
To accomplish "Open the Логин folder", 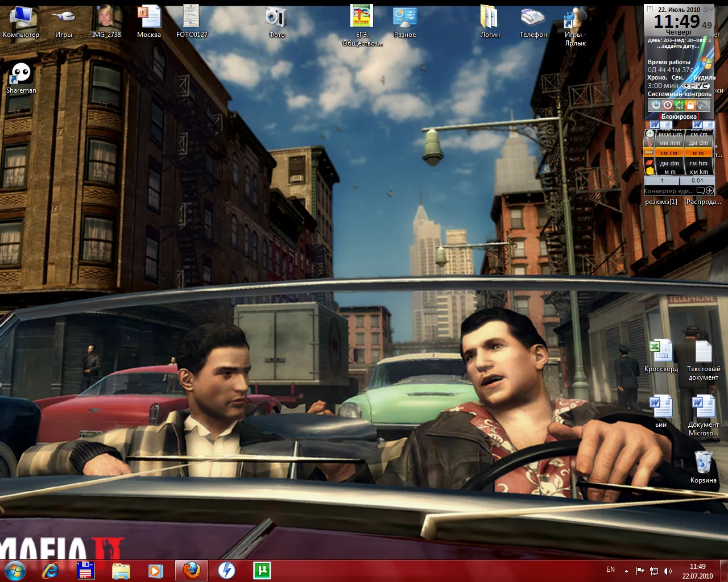I will (490, 22).
